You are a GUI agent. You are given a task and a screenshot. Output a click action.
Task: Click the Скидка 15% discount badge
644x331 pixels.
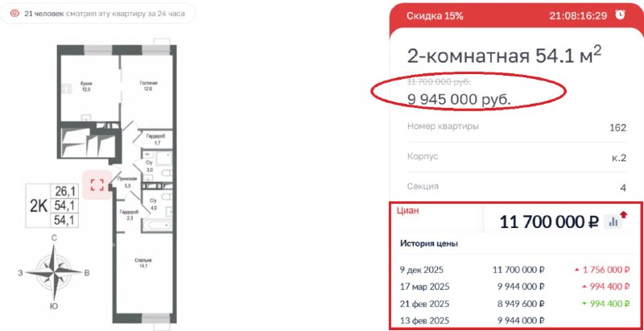click(x=435, y=15)
